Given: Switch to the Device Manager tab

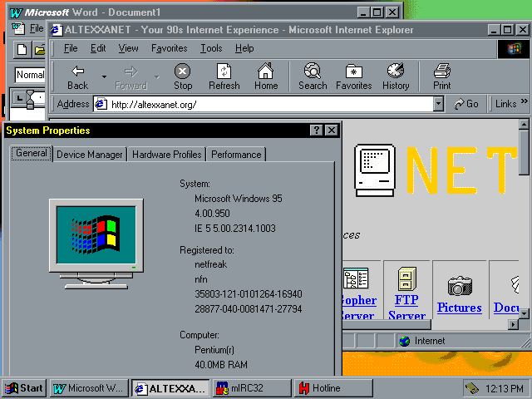Looking at the screenshot, I should (90, 155).
